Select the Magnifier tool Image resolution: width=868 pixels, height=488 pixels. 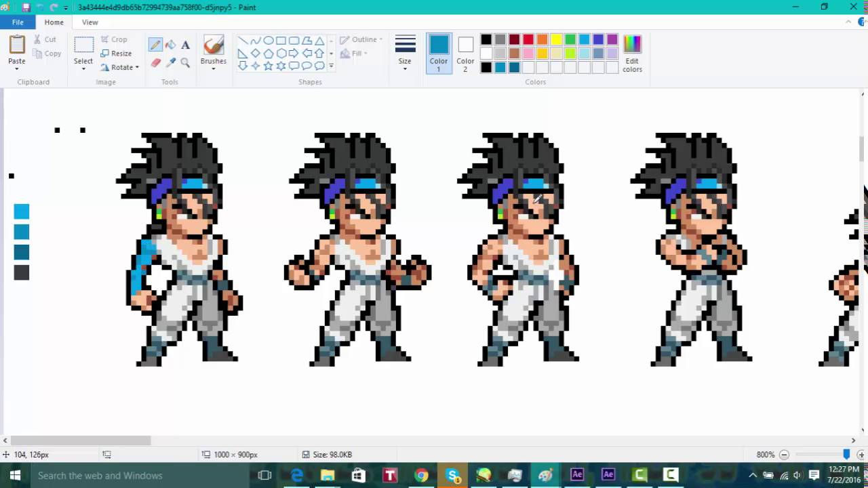[x=185, y=63]
